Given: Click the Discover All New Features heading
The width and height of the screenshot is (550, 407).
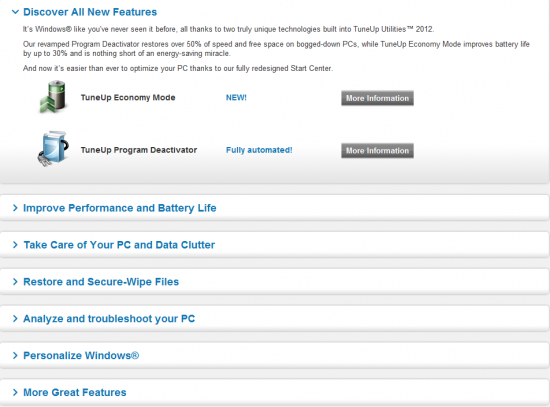Looking at the screenshot, I should (x=90, y=12).
